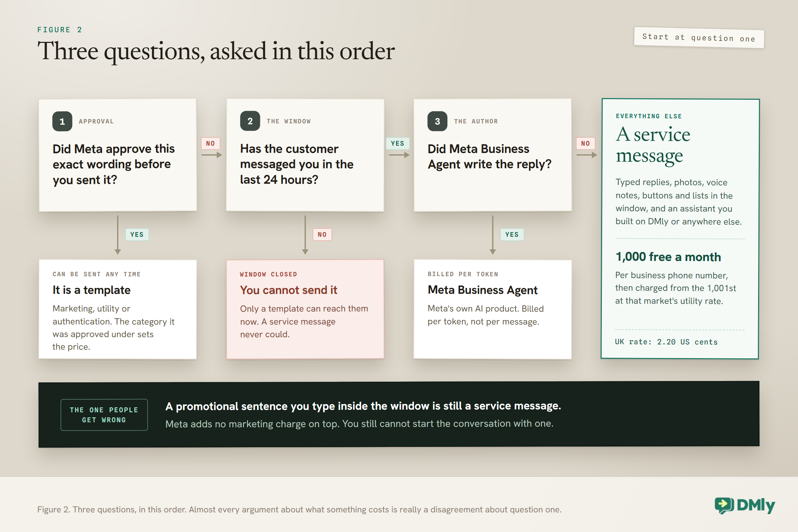Click YES tag below The Author card
This screenshot has height=532, width=798.
(512, 234)
